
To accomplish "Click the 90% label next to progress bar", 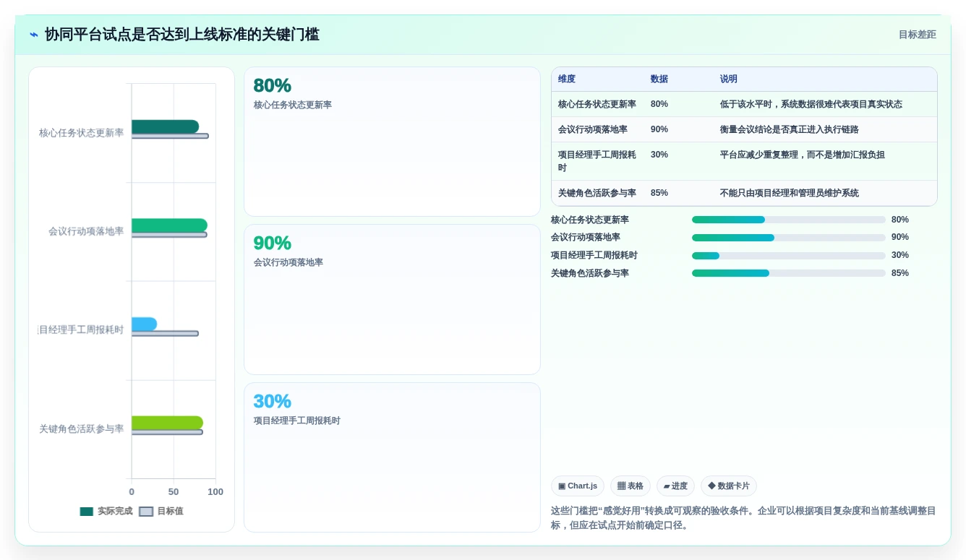I will [x=900, y=237].
